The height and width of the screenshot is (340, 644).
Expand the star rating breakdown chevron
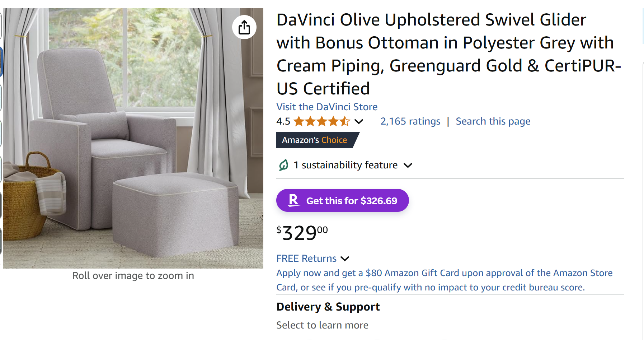[x=358, y=121]
